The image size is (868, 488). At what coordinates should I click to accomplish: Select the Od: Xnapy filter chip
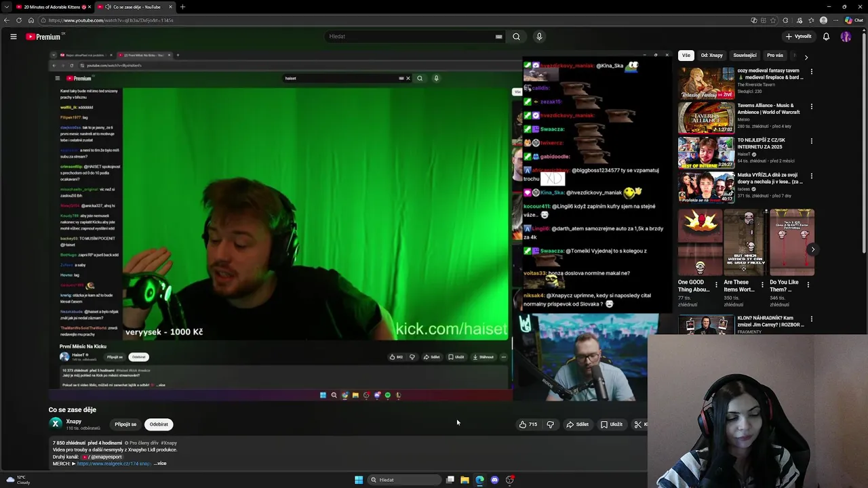(711, 56)
